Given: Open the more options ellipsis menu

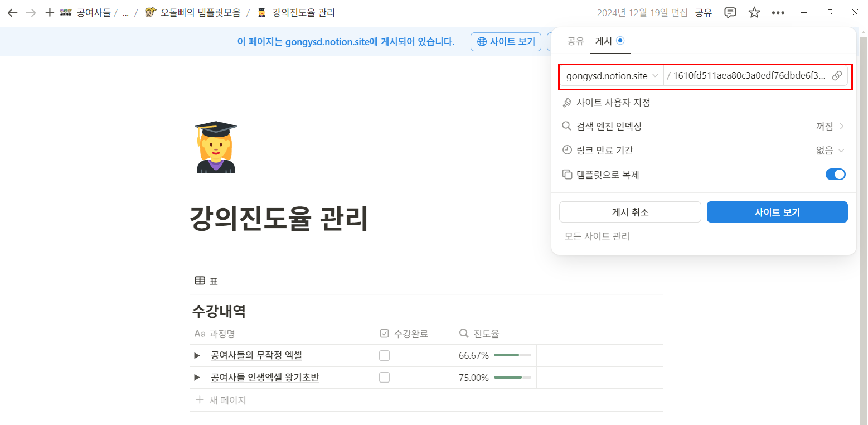Looking at the screenshot, I should tap(778, 12).
